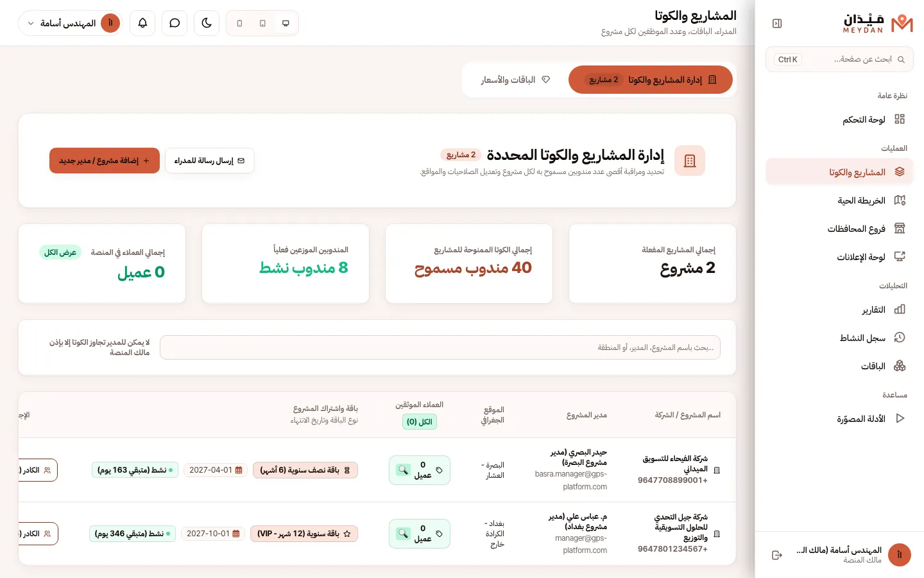Click نشط (متبقي 163 يوم) status badge
This screenshot has height=578, width=924.
(x=135, y=470)
